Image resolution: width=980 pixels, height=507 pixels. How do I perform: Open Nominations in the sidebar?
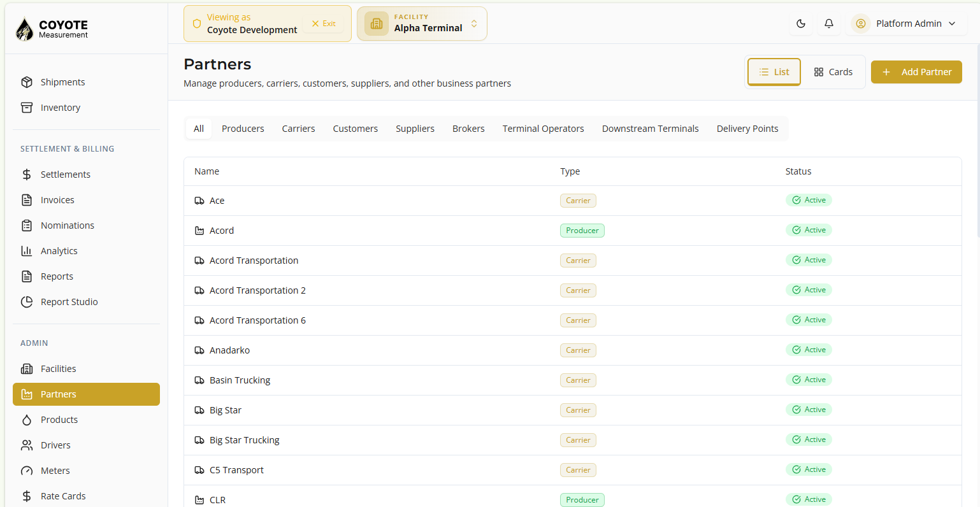(x=86, y=225)
